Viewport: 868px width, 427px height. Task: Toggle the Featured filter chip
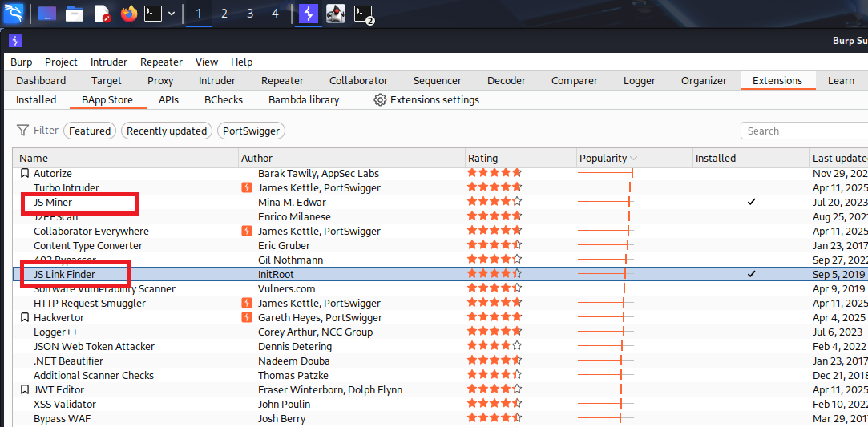click(90, 131)
